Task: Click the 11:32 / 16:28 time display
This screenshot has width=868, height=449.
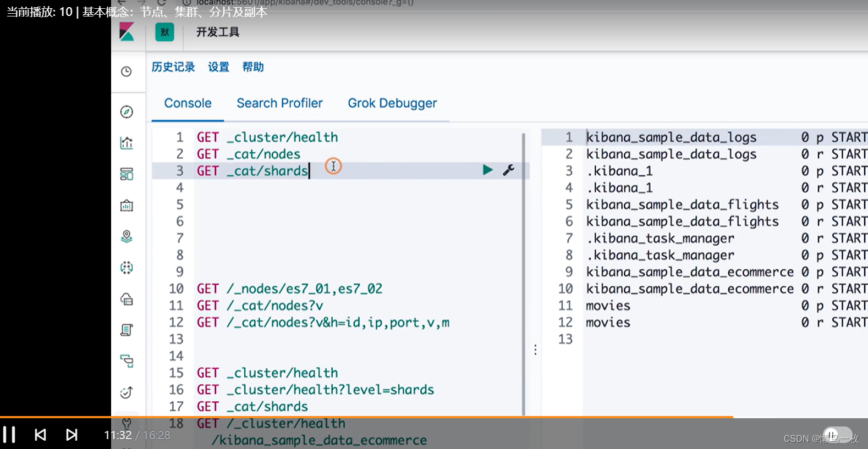Action: click(137, 435)
